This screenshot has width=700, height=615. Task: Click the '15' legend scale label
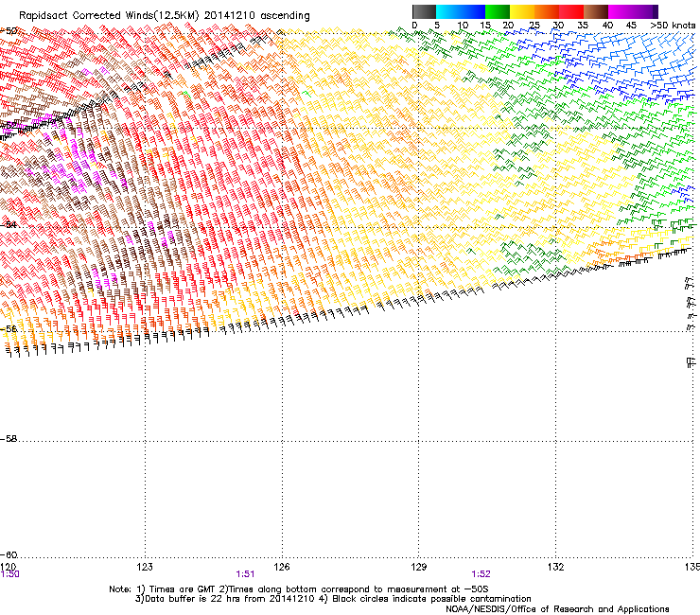pos(485,25)
